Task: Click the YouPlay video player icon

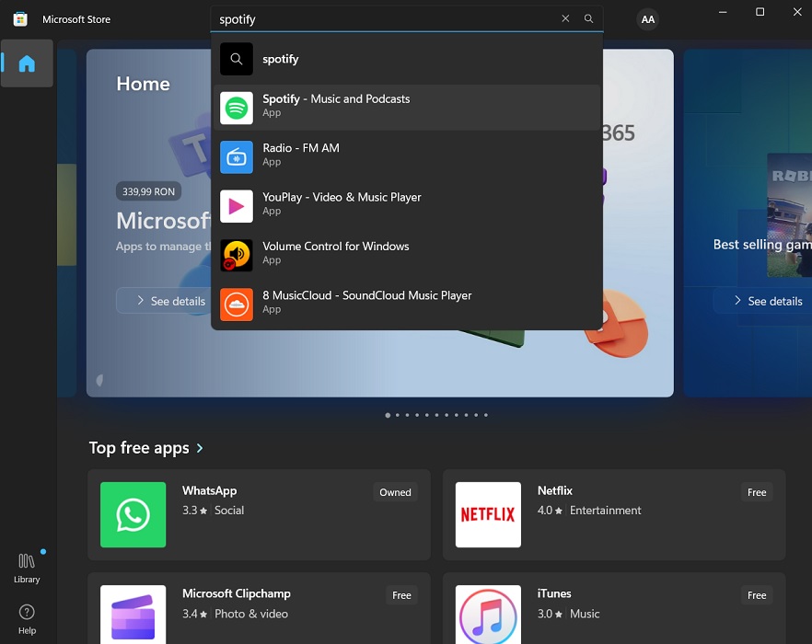Action: [237, 206]
